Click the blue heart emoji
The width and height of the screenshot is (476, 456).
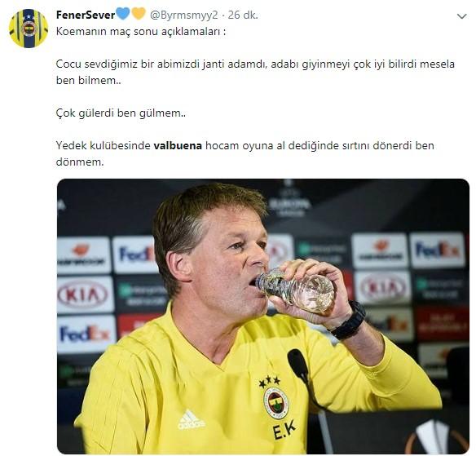click(123, 14)
